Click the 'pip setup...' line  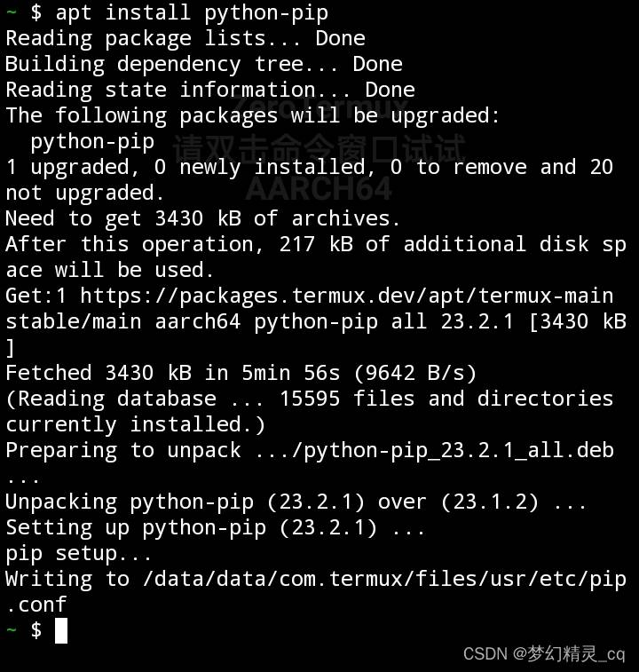[78, 553]
